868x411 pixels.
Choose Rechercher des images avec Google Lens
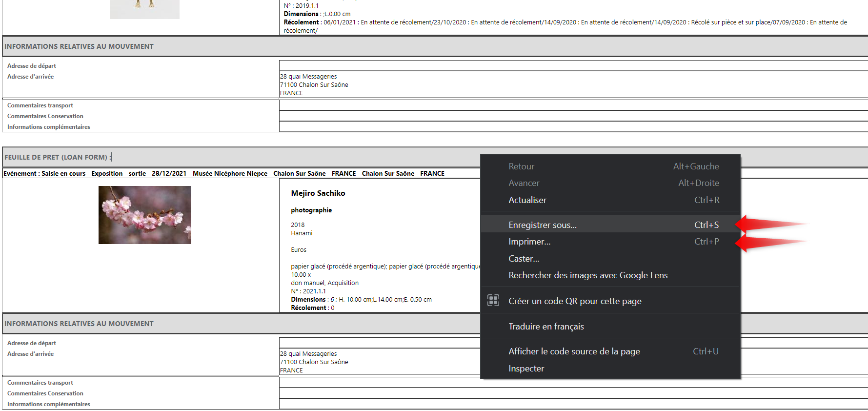tap(587, 275)
